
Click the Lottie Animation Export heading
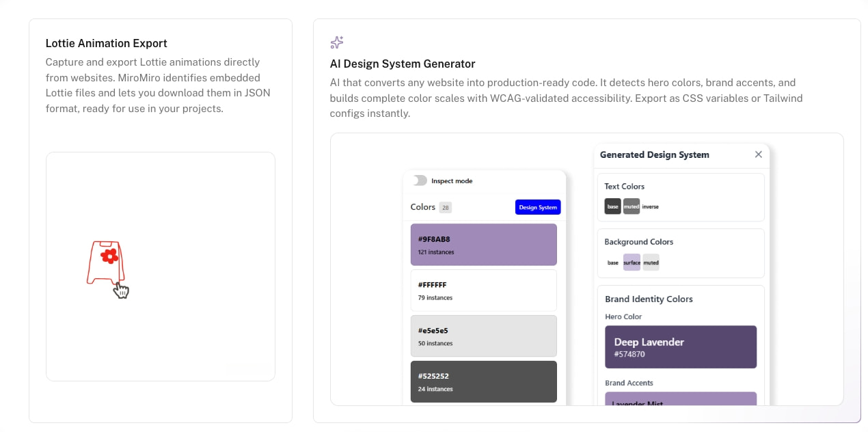[x=107, y=43]
